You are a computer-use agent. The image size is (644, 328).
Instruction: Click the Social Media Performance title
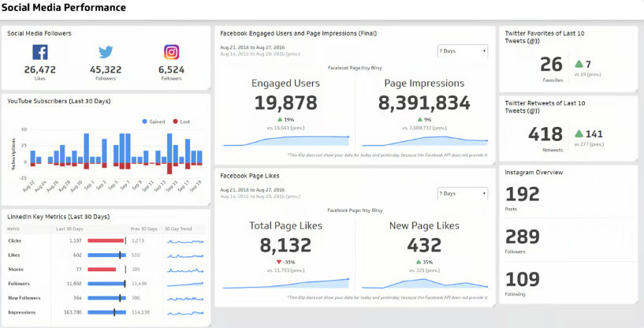click(64, 7)
